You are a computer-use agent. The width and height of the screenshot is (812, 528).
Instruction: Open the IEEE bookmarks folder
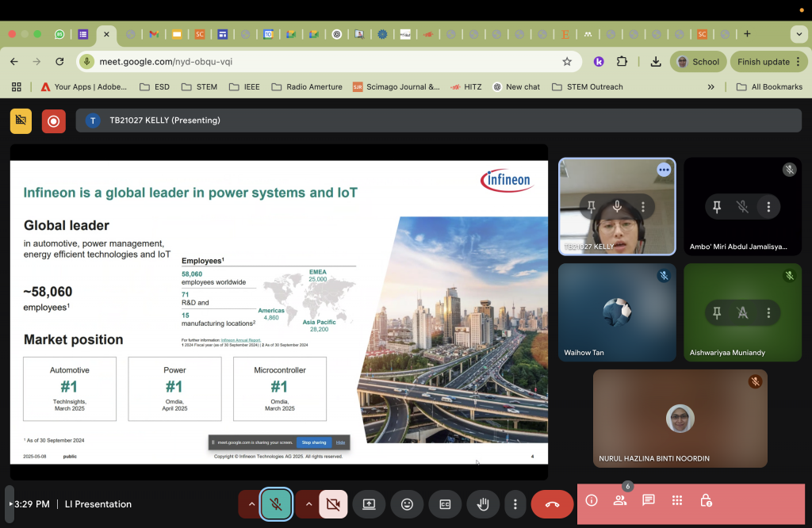(x=244, y=87)
